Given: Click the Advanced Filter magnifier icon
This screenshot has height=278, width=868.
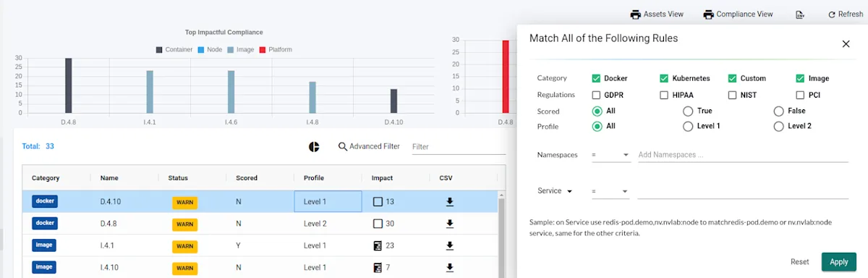Looking at the screenshot, I should pos(343,146).
